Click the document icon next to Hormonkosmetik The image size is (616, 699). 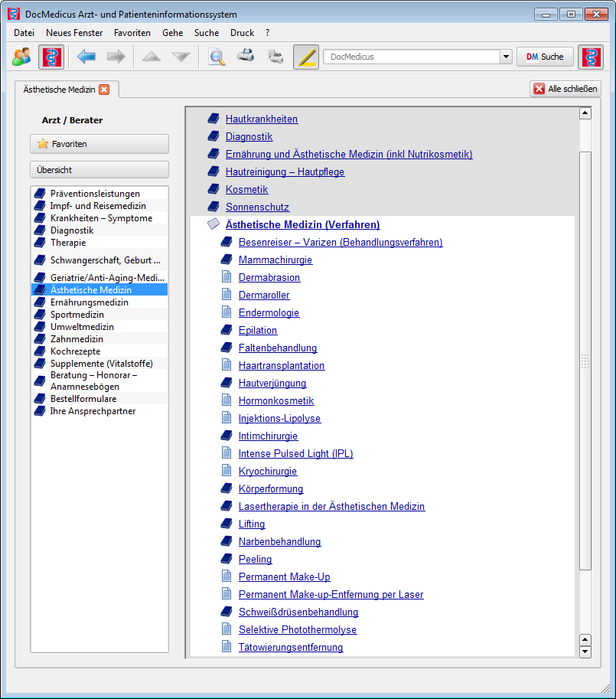(x=227, y=400)
